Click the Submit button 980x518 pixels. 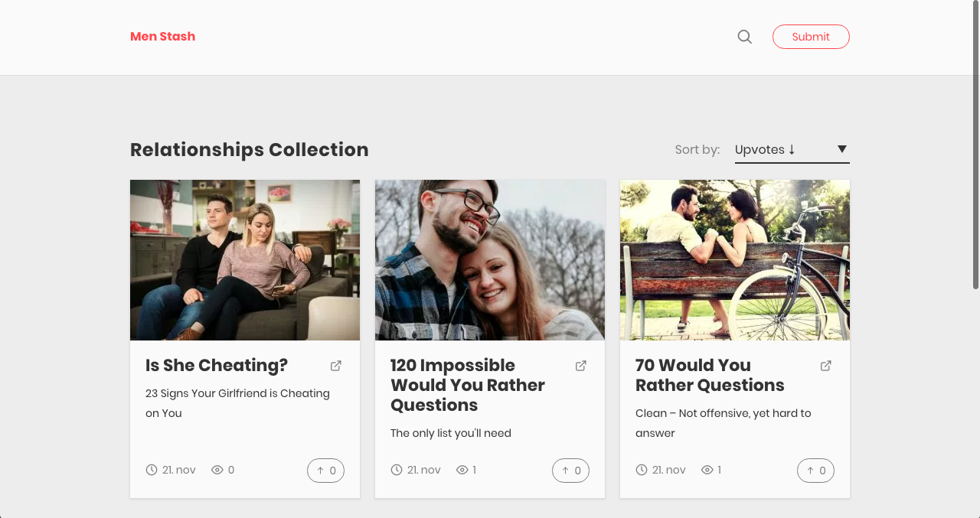(x=811, y=37)
